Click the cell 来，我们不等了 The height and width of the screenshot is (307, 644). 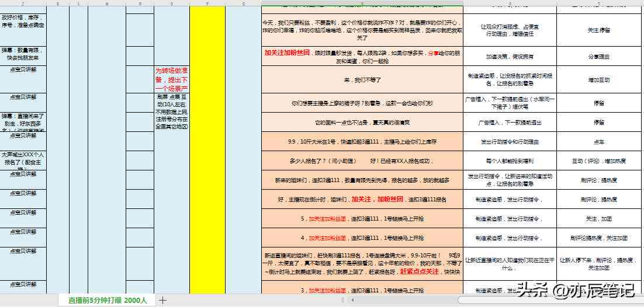pos(362,79)
